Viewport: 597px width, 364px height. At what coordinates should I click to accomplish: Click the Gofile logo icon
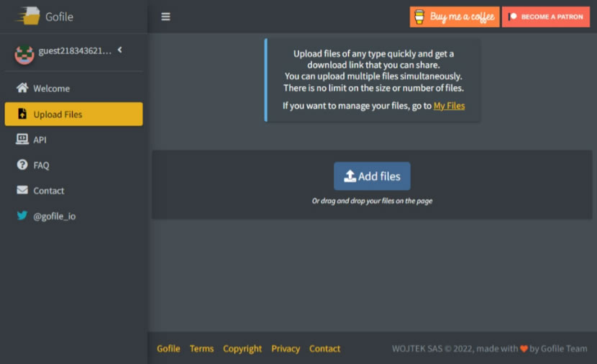pos(28,16)
